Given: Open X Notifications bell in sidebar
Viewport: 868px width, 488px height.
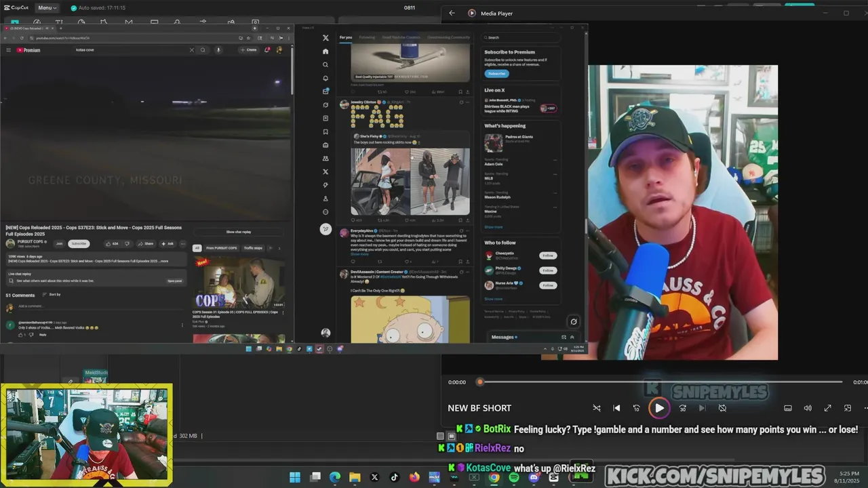Looking at the screenshot, I should point(325,78).
